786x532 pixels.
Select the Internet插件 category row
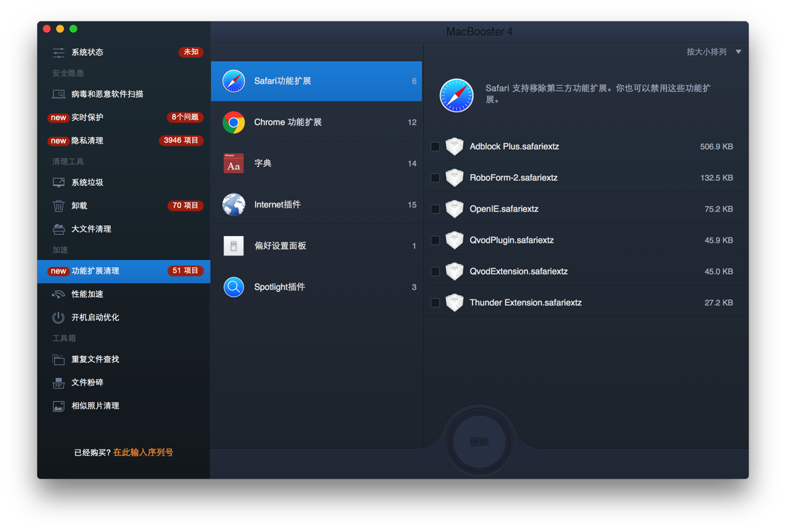pos(316,204)
